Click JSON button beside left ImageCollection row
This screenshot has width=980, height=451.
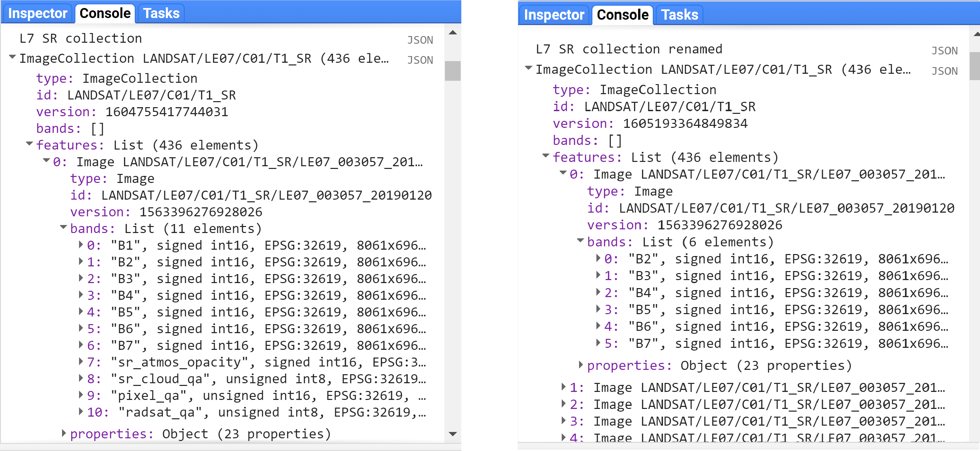point(420,60)
